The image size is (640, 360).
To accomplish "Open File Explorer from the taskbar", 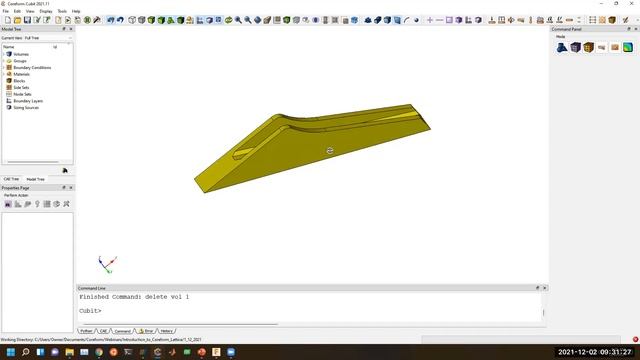I will (69, 352).
